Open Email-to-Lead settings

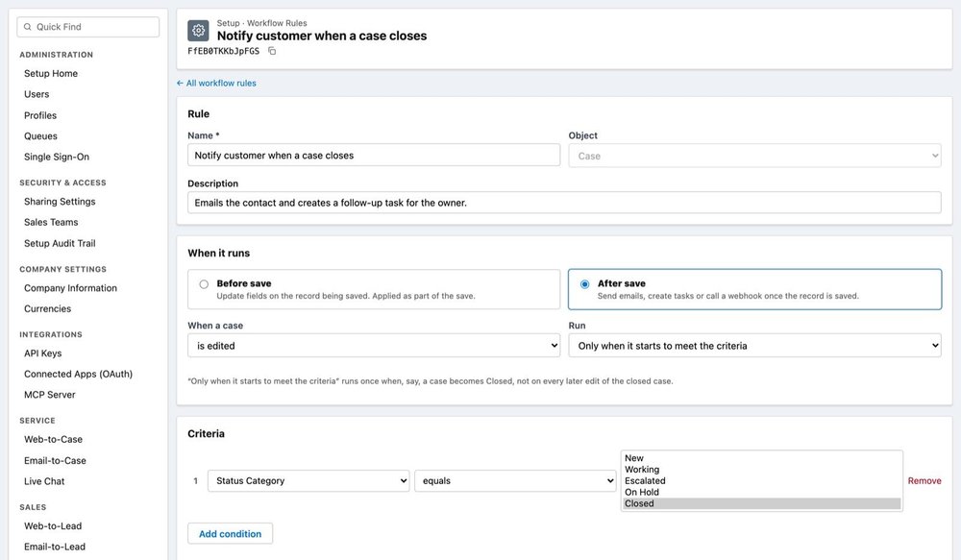tap(55, 548)
